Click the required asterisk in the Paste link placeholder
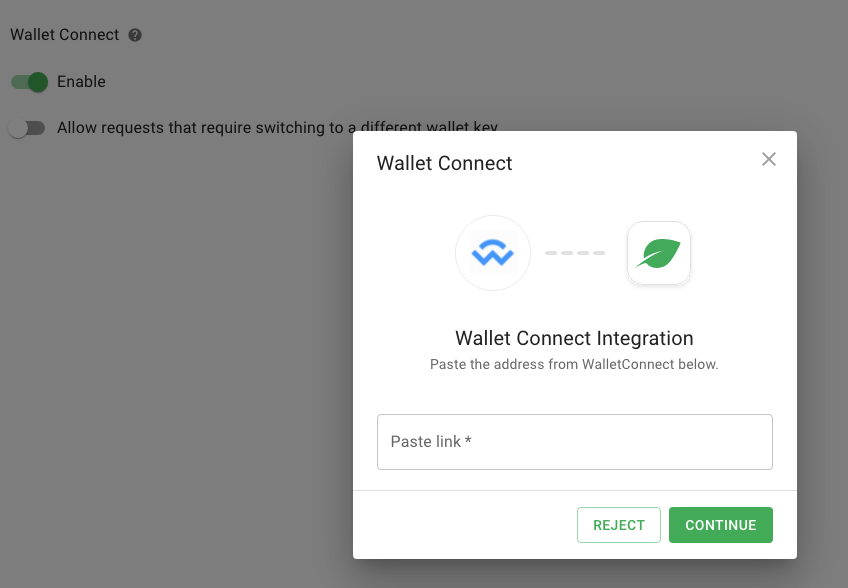The height and width of the screenshot is (588, 848). (x=466, y=441)
